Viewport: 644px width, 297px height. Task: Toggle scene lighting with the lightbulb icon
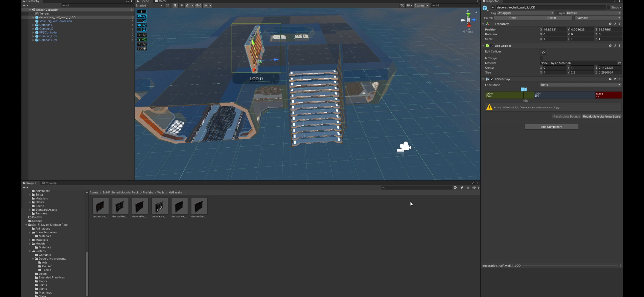point(175,5)
